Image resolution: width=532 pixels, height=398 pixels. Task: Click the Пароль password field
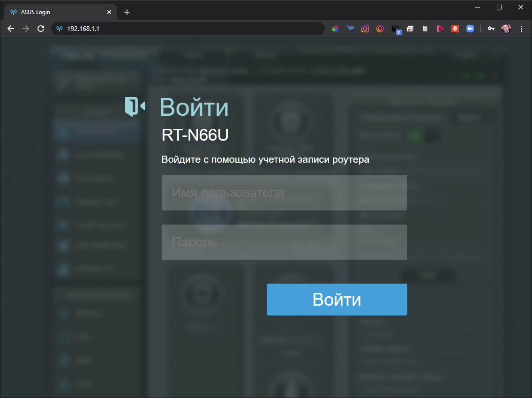point(285,242)
